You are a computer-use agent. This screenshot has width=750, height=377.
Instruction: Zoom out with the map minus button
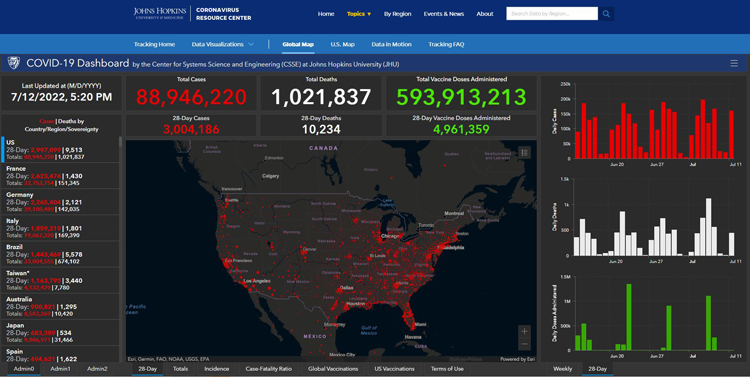coord(524,344)
